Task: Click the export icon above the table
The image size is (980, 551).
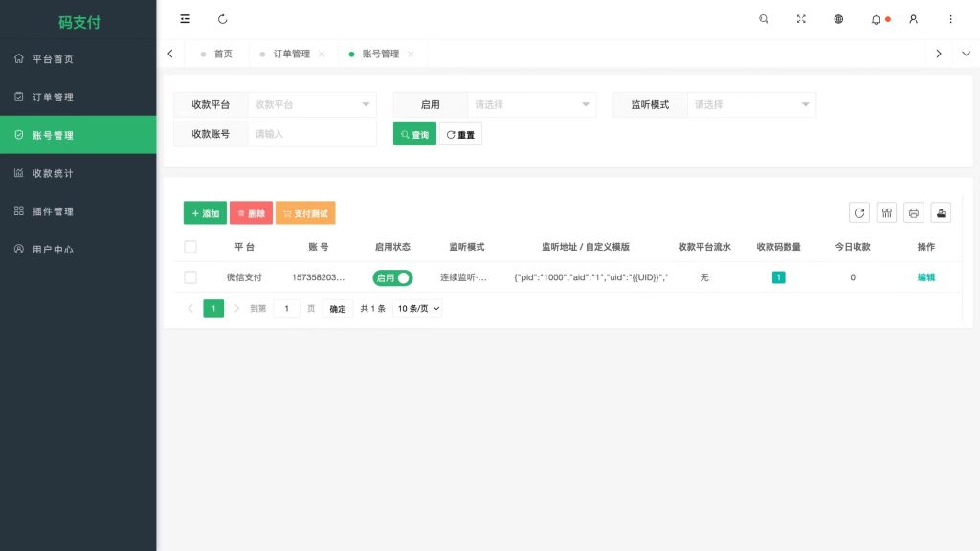Action: [941, 212]
